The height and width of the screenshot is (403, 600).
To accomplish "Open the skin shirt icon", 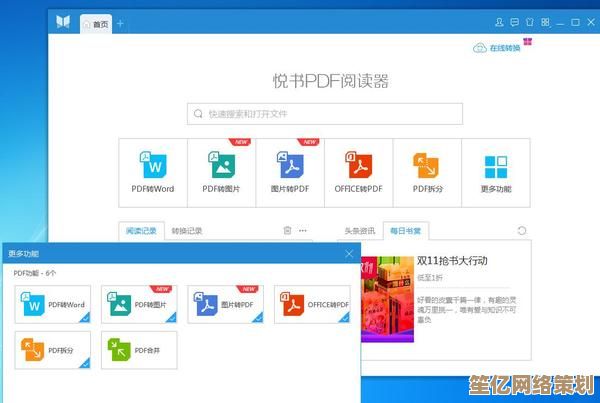I will coord(530,22).
